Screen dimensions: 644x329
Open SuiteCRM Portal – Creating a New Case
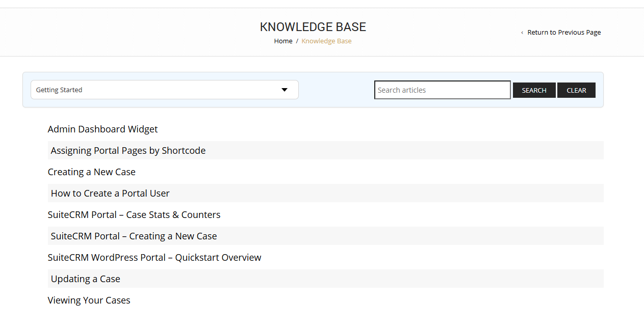[x=134, y=236]
